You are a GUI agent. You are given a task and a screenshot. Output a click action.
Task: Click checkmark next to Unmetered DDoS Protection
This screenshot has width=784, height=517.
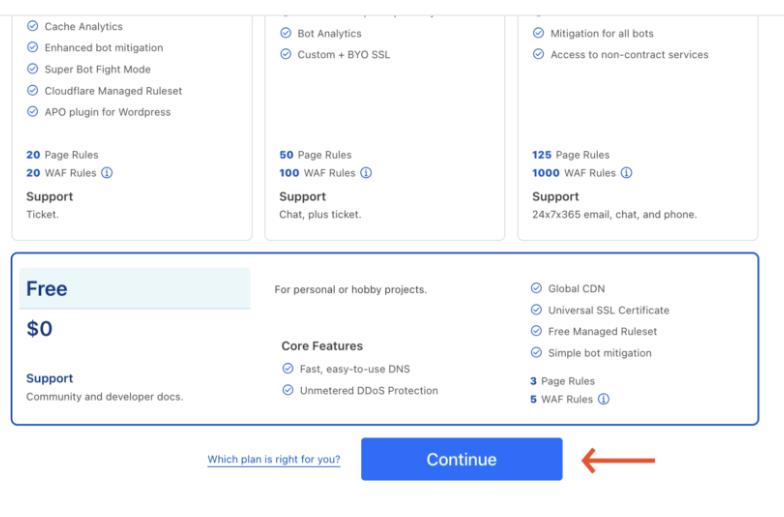click(287, 390)
